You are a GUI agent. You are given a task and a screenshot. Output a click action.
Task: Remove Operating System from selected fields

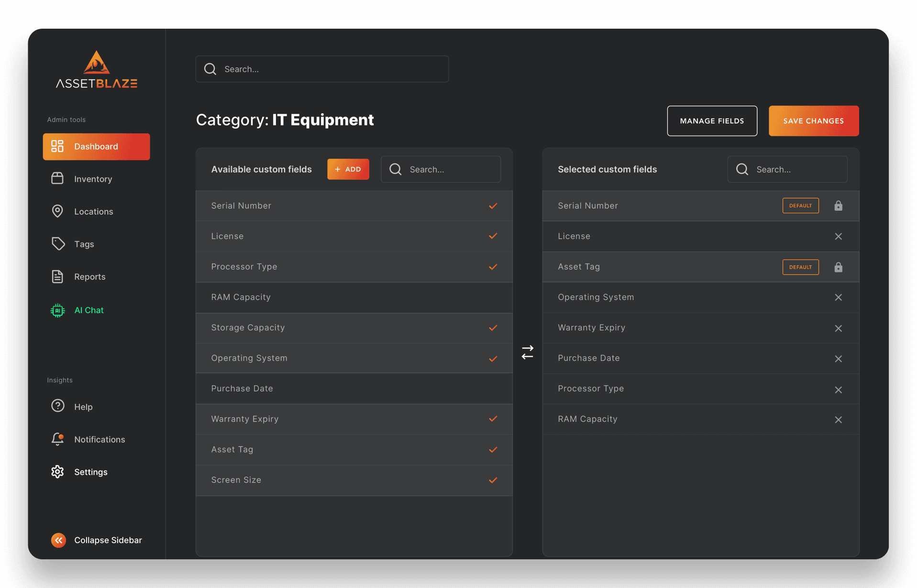pyautogui.click(x=838, y=297)
